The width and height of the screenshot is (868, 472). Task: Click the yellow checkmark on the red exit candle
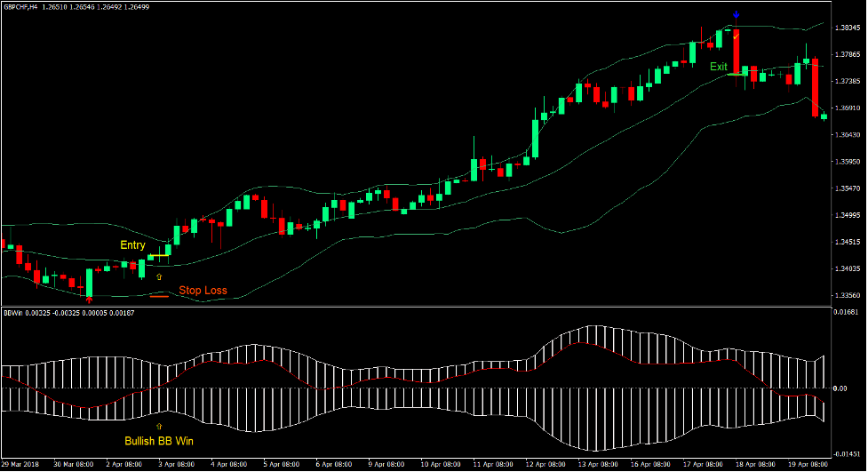(x=737, y=38)
